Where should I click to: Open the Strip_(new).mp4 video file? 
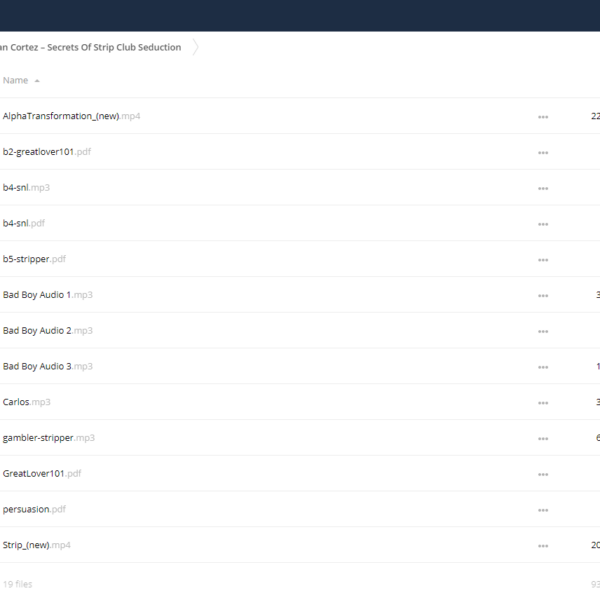click(x=36, y=545)
